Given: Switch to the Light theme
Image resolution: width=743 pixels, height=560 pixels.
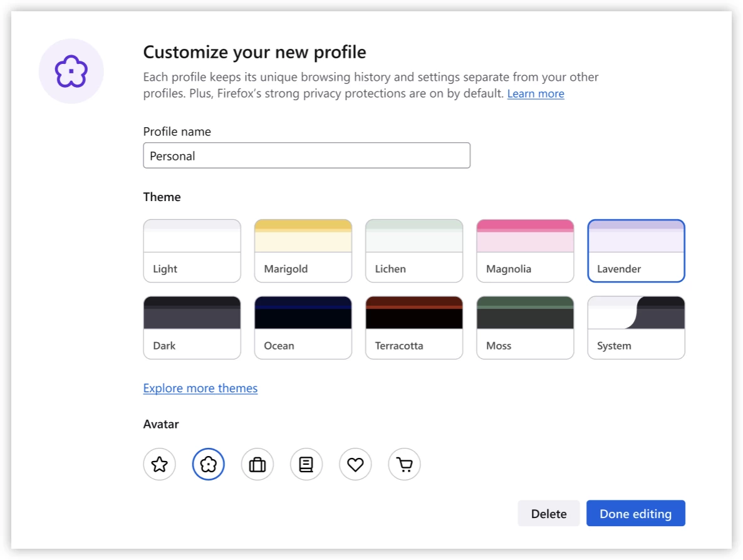Looking at the screenshot, I should (192, 250).
